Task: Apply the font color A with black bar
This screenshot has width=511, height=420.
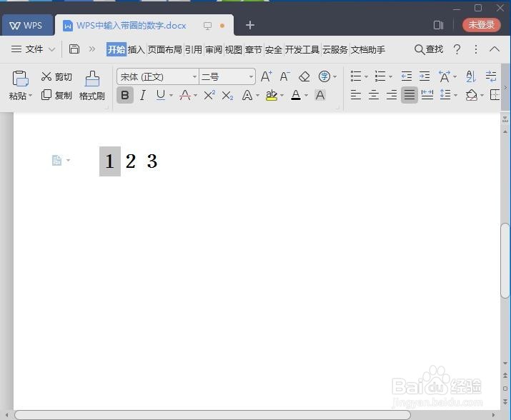Action: (x=296, y=95)
